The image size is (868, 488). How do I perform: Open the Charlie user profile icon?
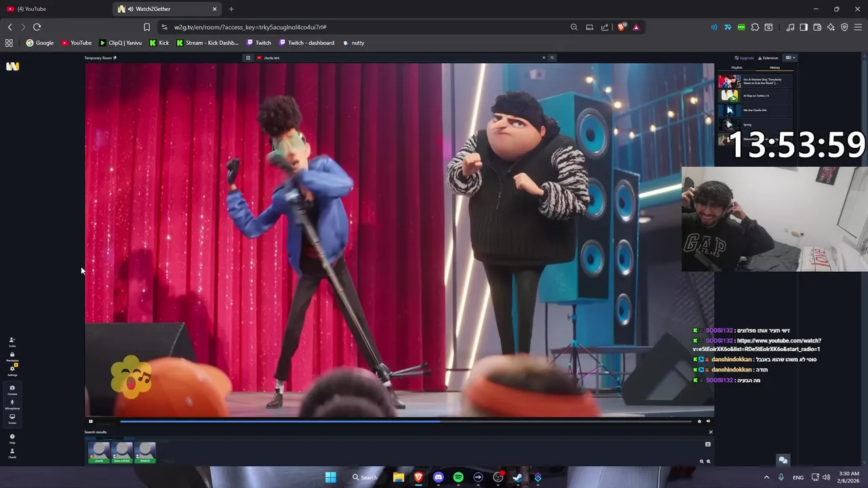click(x=12, y=453)
